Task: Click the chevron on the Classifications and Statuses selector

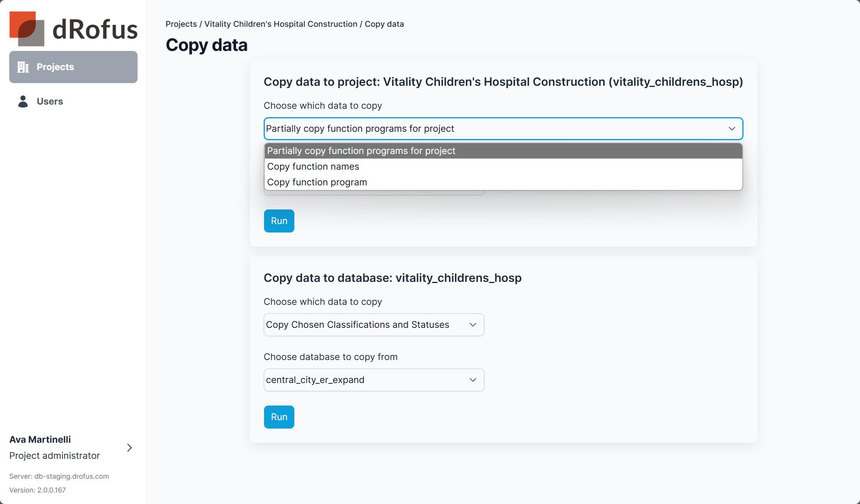Action: pyautogui.click(x=473, y=325)
